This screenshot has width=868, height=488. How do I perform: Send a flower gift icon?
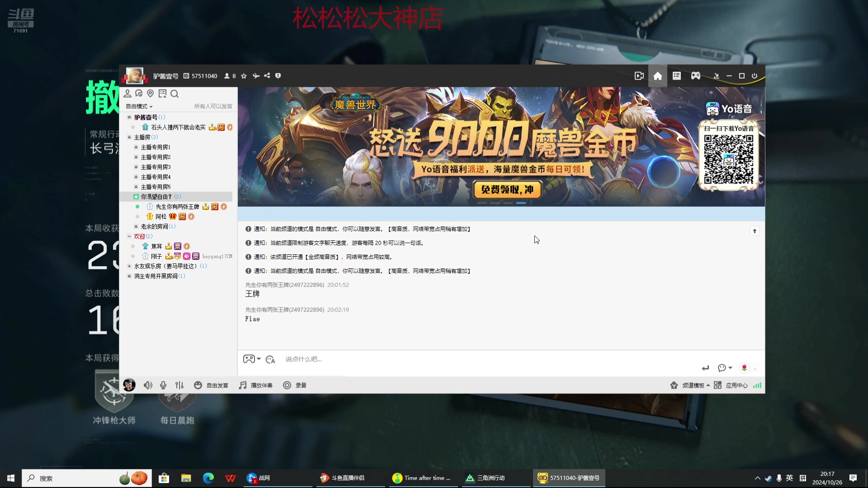744,368
